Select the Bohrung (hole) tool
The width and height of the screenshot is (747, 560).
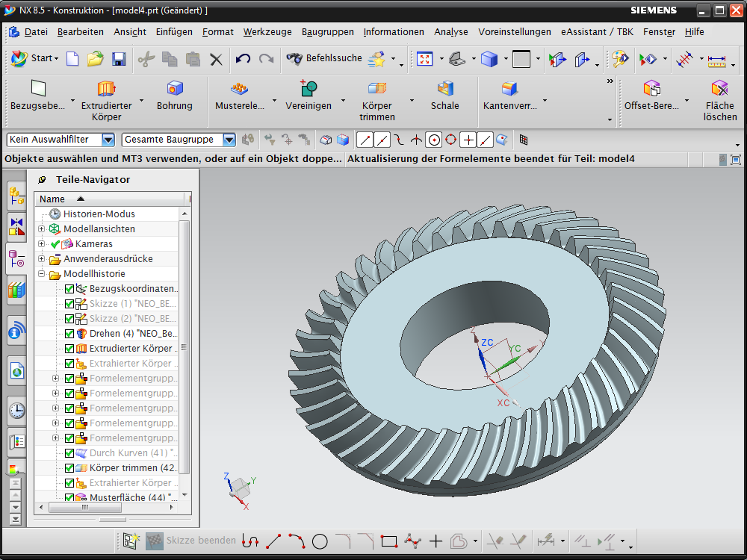175,90
